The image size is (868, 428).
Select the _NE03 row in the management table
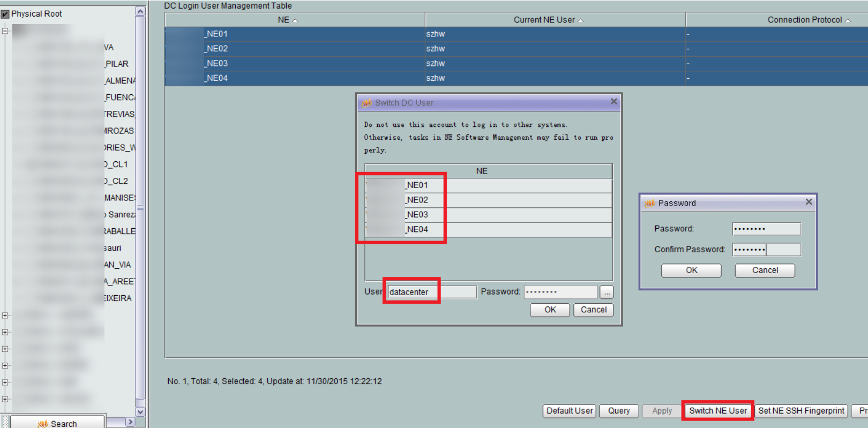tap(517, 63)
